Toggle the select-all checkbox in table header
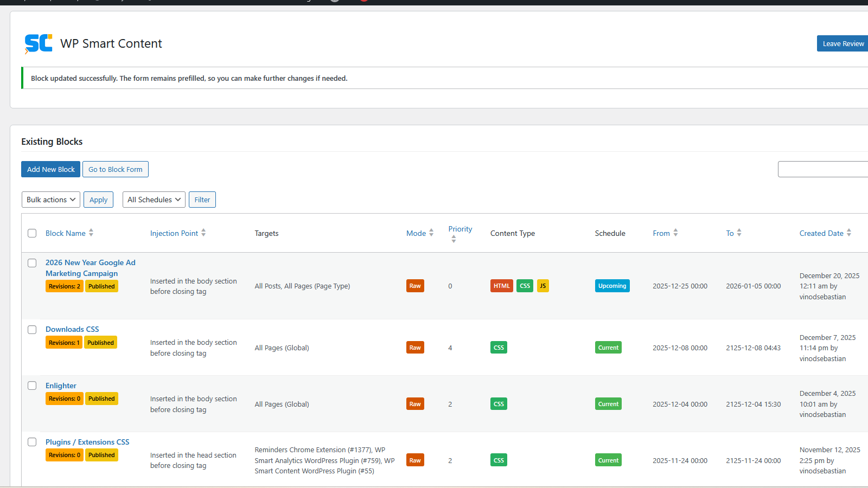Viewport: 868px width, 488px height. point(32,233)
